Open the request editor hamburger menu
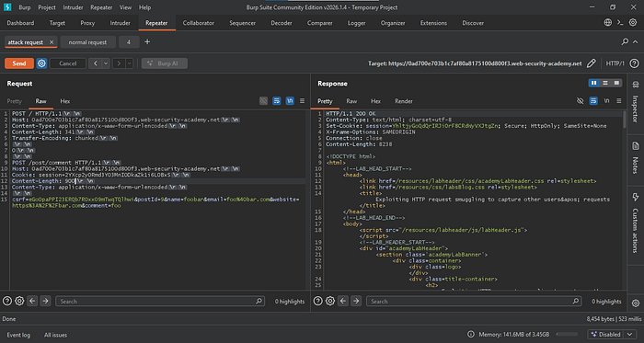This screenshot has width=644, height=343. 303,101
